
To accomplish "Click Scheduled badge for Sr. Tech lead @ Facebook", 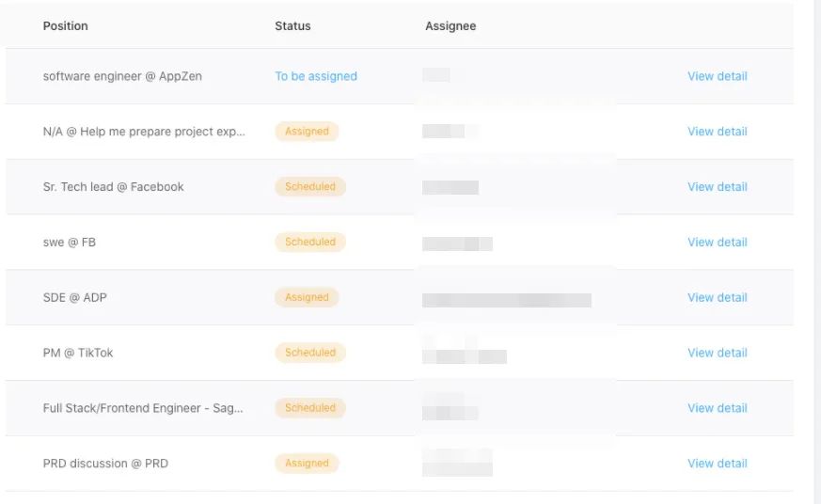I will coord(310,187).
